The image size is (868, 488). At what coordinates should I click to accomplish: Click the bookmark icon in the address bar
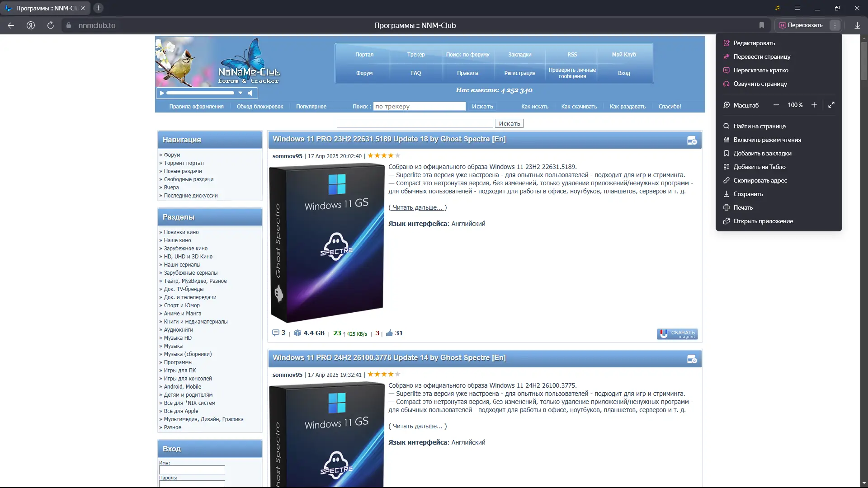pos(762,25)
